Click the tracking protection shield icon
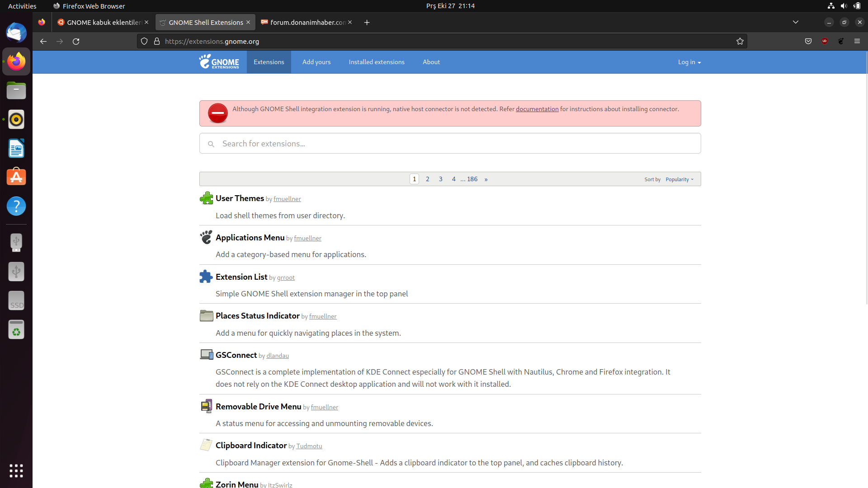 pos(144,42)
